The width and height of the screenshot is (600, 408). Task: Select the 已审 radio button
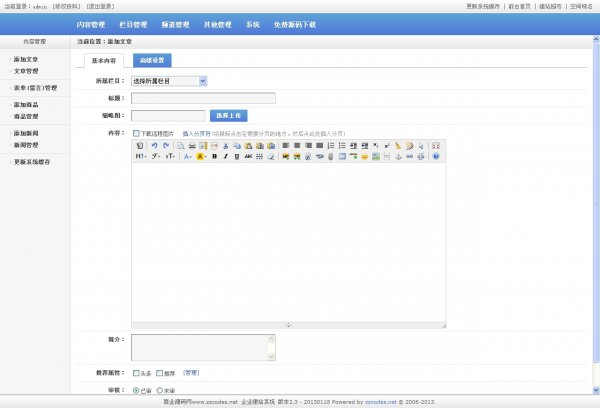tap(136, 390)
